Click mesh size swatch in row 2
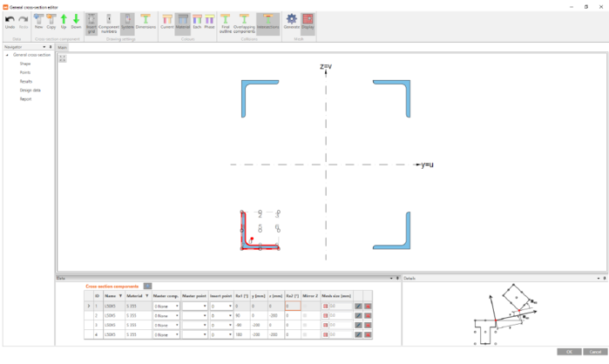This screenshot has height=364, width=609. click(326, 315)
